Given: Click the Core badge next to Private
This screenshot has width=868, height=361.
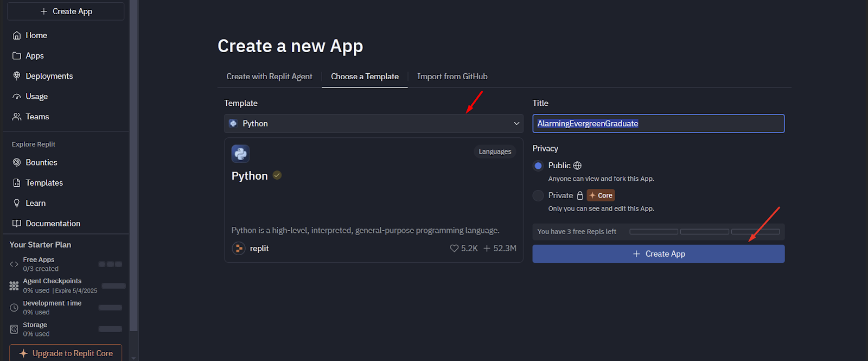Looking at the screenshot, I should [x=601, y=195].
